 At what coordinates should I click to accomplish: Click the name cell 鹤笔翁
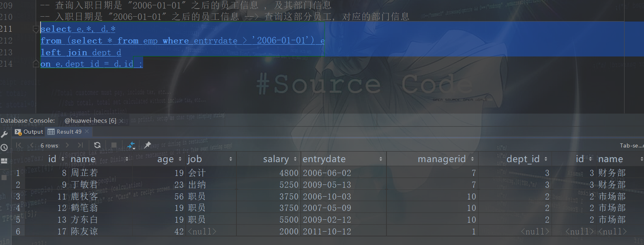pyautogui.click(x=84, y=208)
